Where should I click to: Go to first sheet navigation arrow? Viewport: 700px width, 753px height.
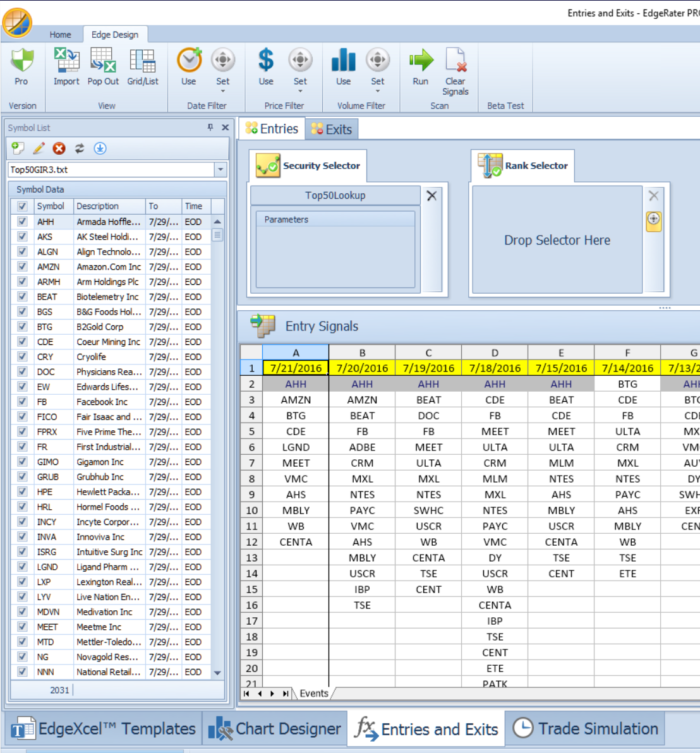click(246, 694)
